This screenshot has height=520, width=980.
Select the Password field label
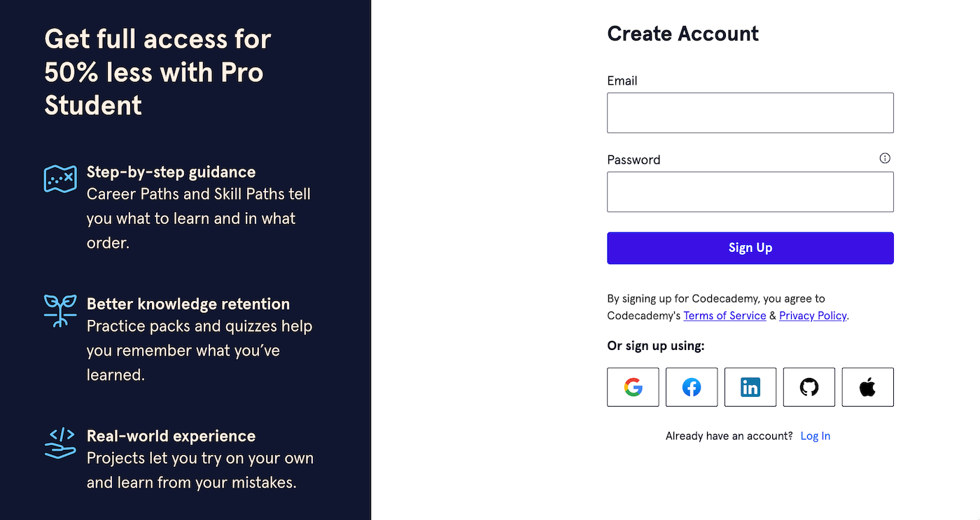click(x=633, y=160)
